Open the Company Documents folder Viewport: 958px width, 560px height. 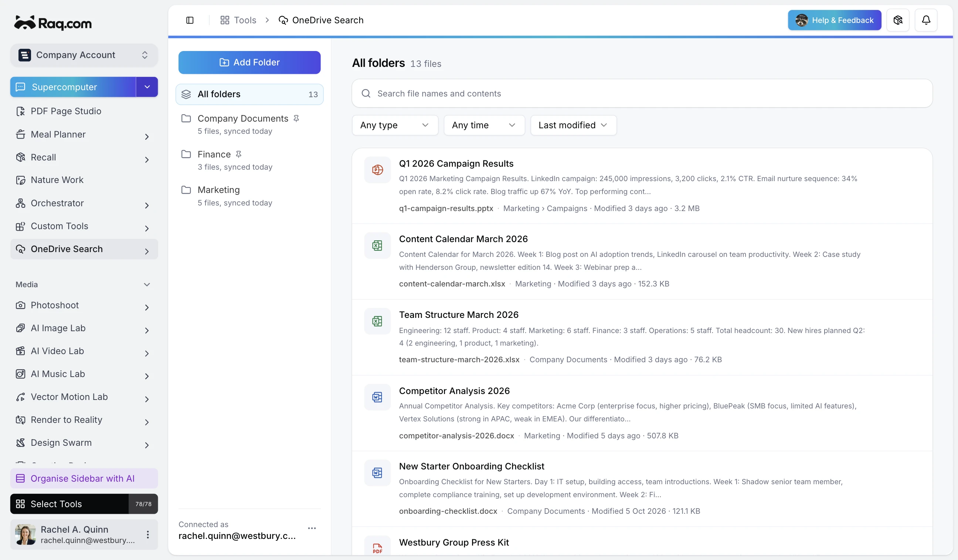(x=249, y=124)
